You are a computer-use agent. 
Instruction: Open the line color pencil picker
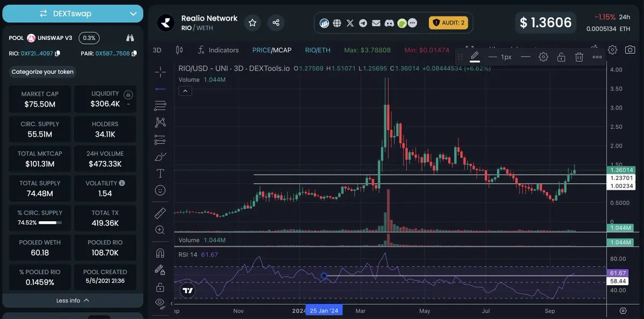pyautogui.click(x=475, y=57)
